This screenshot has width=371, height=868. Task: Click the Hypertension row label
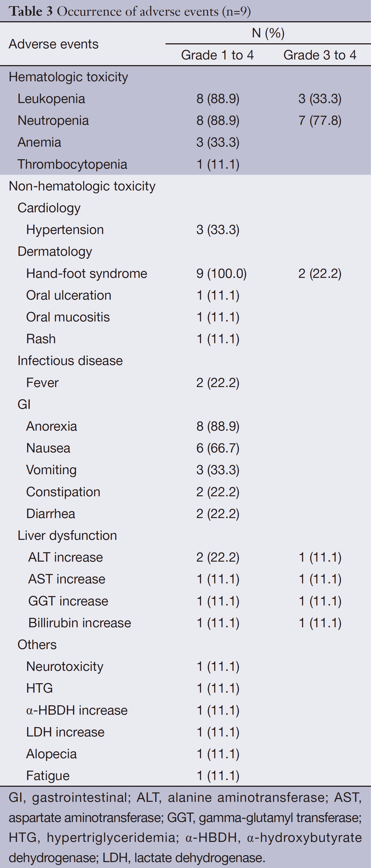coord(65,230)
